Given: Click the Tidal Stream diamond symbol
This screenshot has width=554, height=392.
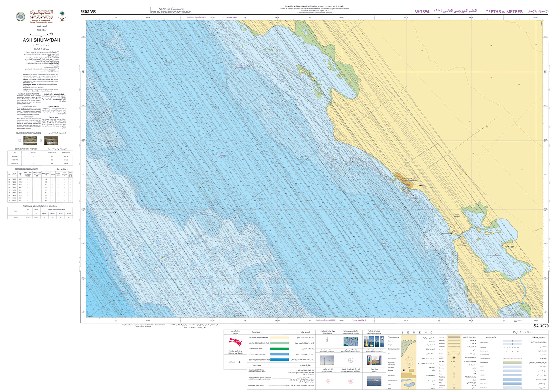Looking at the screenshot, I should tap(328, 381).
